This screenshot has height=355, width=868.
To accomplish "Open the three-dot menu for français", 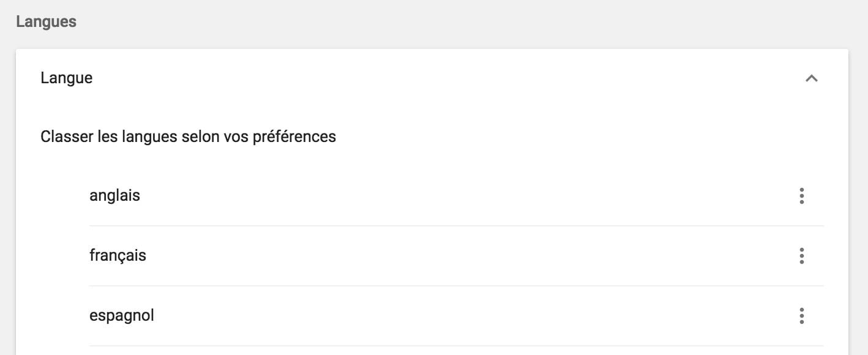I will [801, 256].
